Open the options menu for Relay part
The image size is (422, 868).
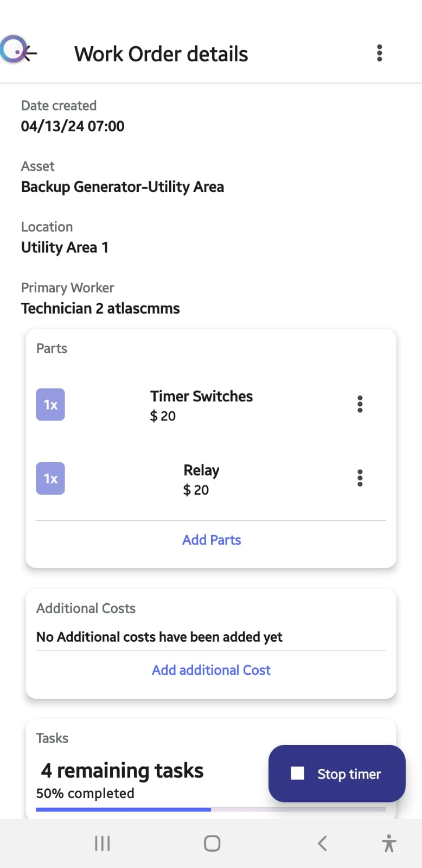click(360, 478)
